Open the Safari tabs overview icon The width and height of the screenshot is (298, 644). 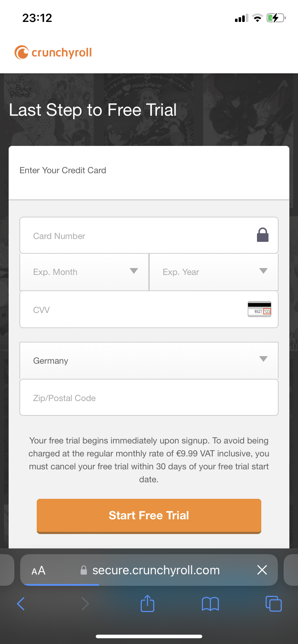point(274,603)
